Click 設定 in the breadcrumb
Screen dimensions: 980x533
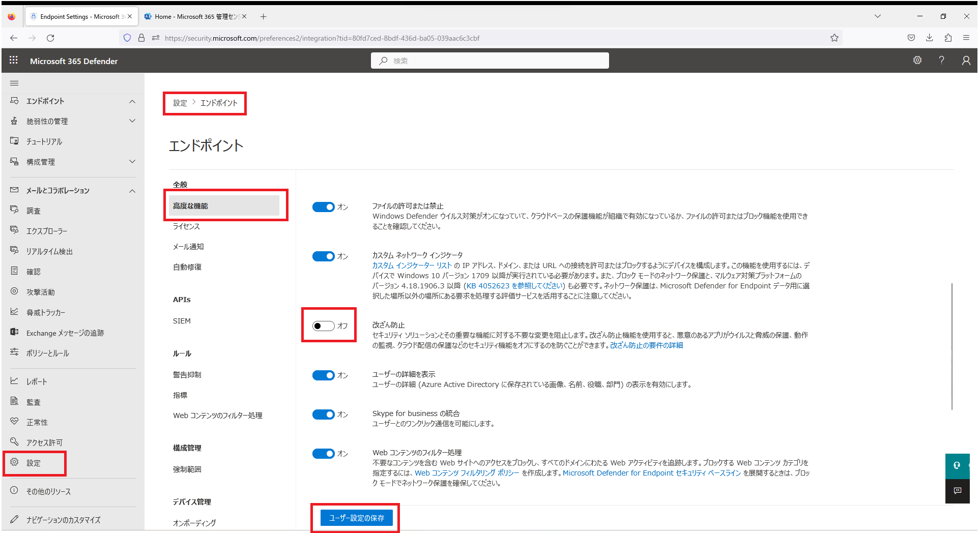(x=180, y=103)
